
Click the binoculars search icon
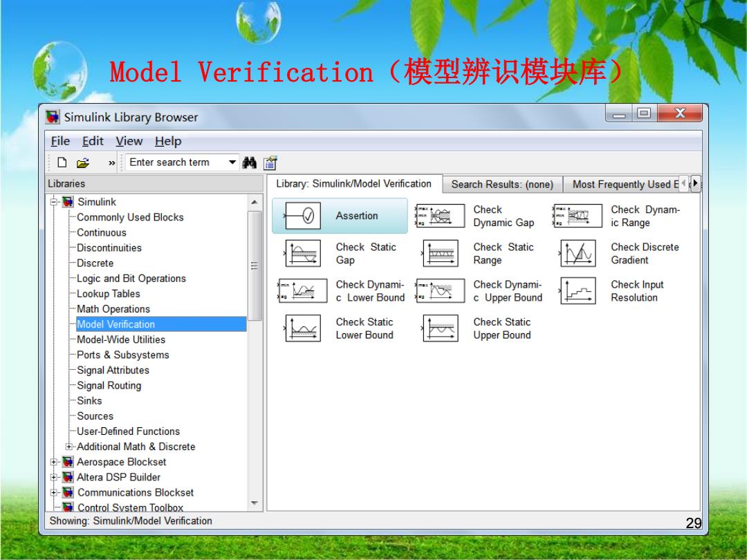click(249, 163)
